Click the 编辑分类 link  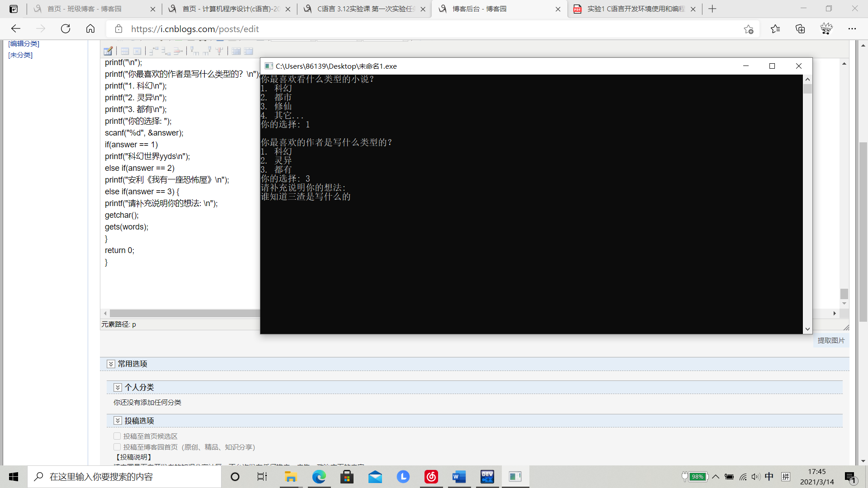[x=24, y=44]
